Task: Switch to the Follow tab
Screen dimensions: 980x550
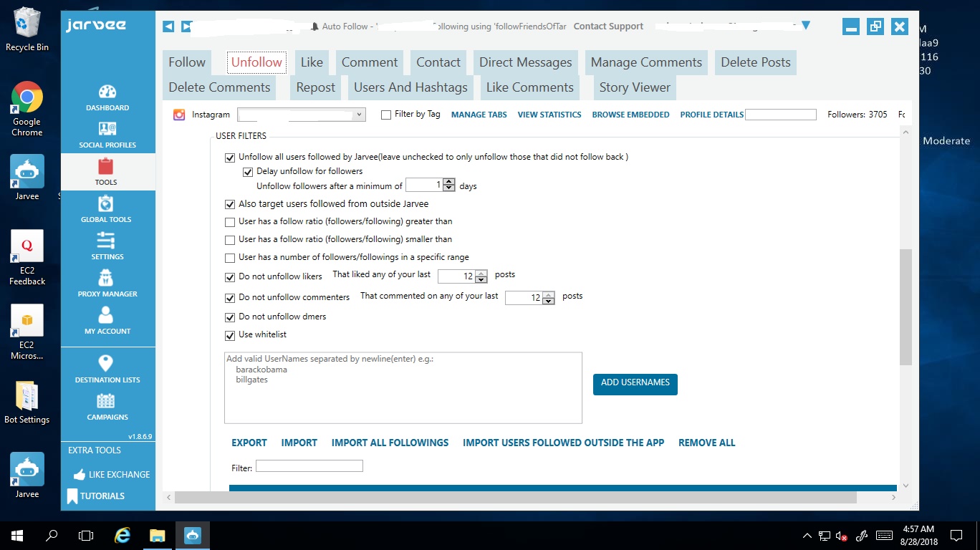Action: click(x=187, y=62)
